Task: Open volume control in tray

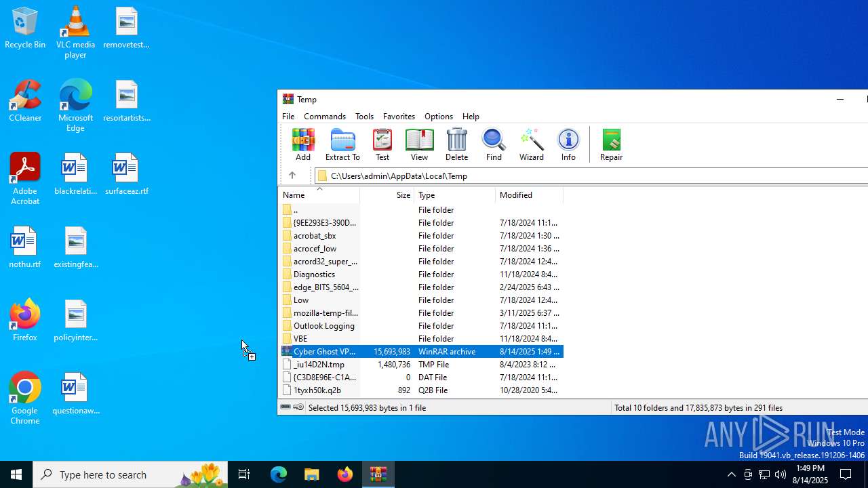Action: (x=781, y=474)
